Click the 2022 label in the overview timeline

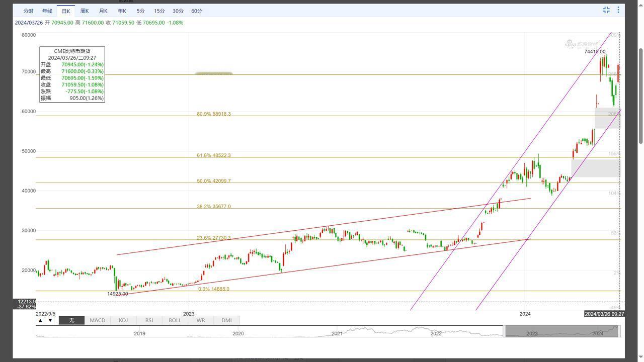click(436, 333)
